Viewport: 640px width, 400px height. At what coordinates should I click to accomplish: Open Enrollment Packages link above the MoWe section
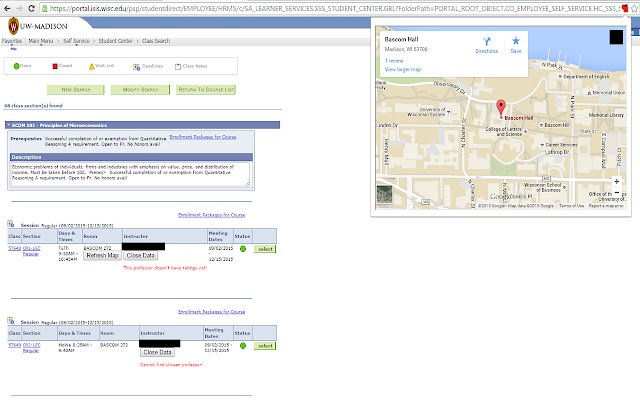click(211, 311)
